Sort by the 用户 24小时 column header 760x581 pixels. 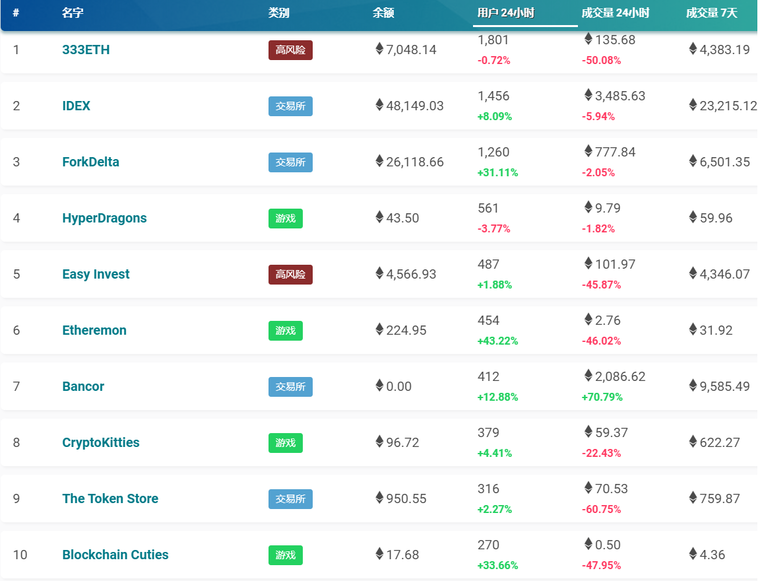pos(506,13)
